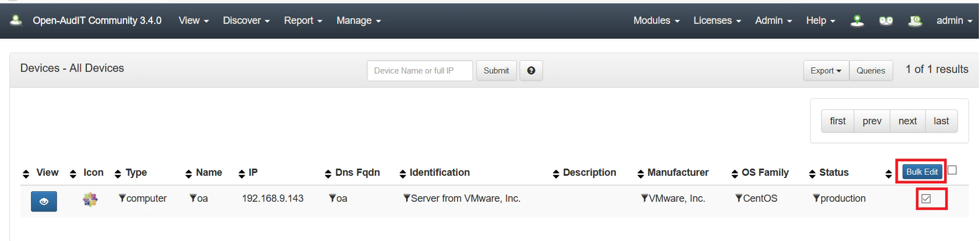Click the Devices - All Devices heading
The image size is (980, 241).
72,68
